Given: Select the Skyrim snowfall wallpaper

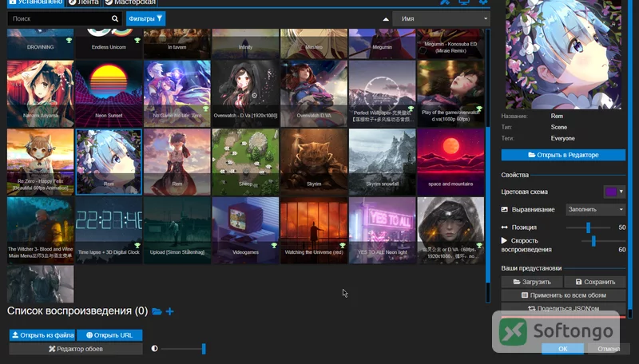Looking at the screenshot, I should click(383, 162).
